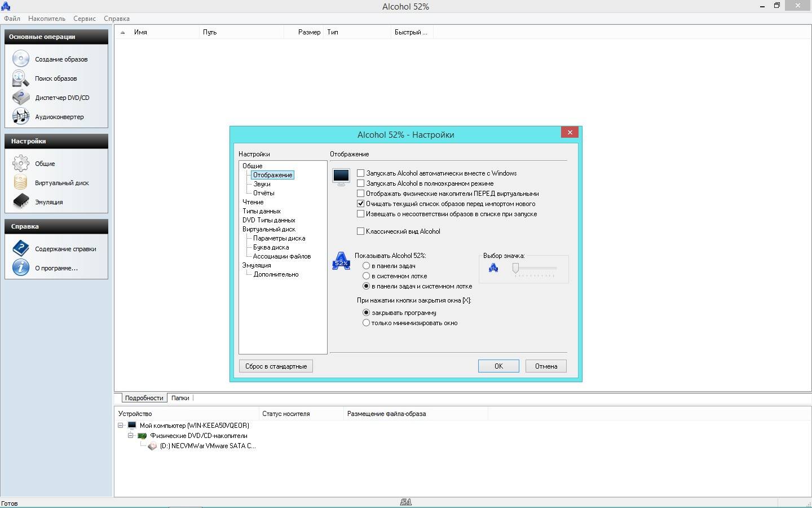Select Чтение in settings tree
This screenshot has width=812, height=508.
(x=253, y=202)
